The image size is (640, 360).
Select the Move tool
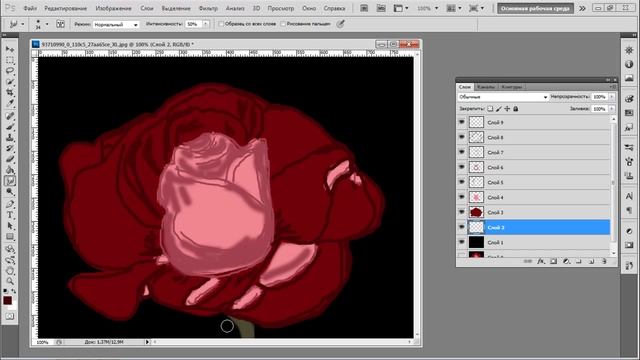pyautogui.click(x=10, y=49)
